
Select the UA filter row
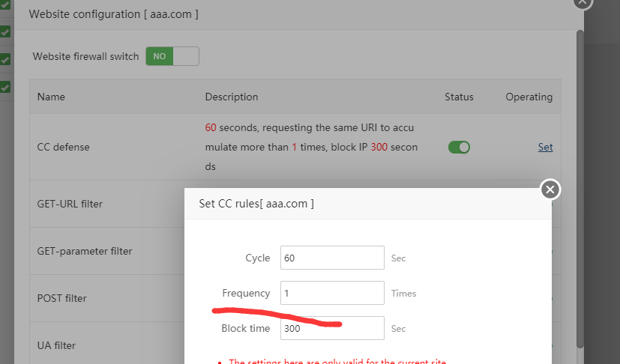tap(56, 345)
